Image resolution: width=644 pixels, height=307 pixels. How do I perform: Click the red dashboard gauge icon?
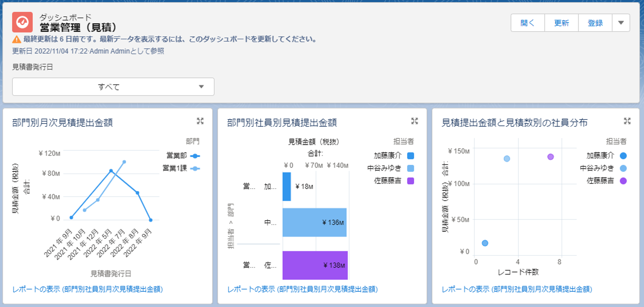pos(22,22)
